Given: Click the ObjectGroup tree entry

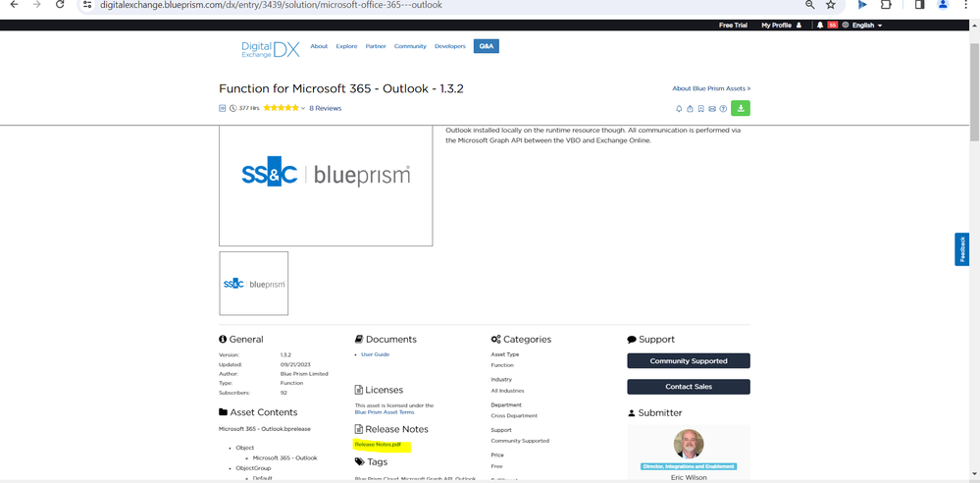Looking at the screenshot, I should [x=253, y=468].
